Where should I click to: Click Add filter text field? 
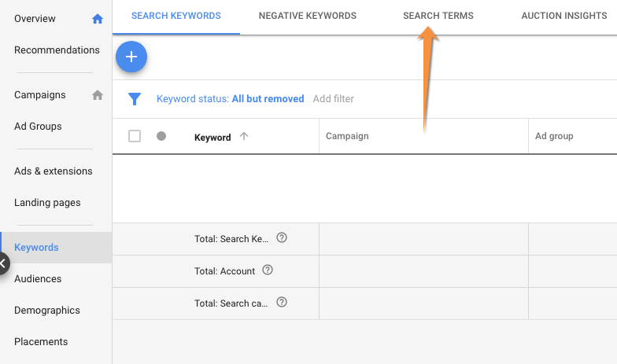tap(334, 99)
